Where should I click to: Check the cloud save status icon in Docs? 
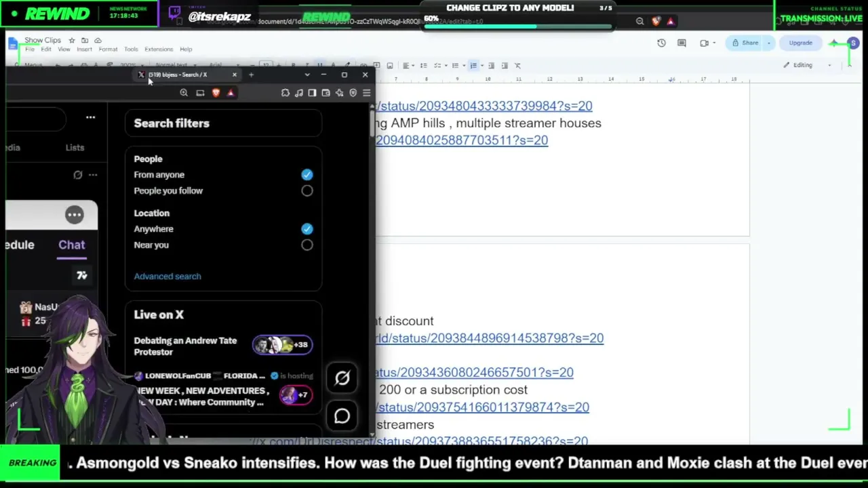coord(98,41)
